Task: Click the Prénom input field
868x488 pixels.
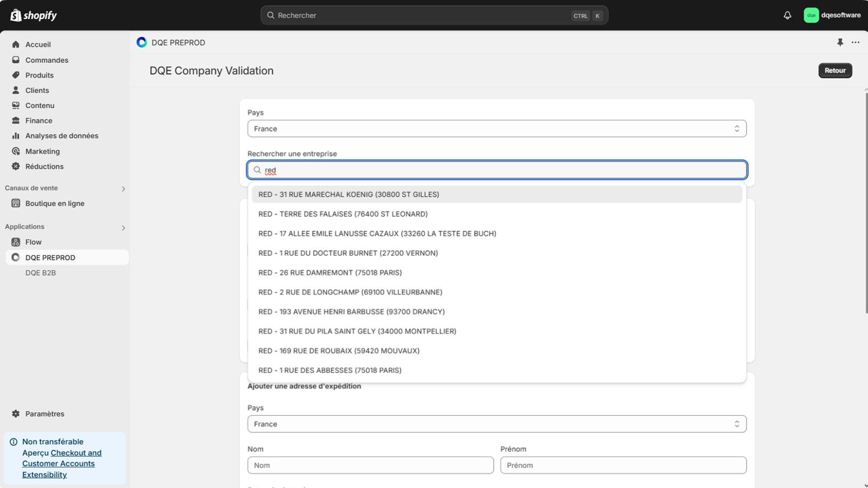Action: (623, 465)
